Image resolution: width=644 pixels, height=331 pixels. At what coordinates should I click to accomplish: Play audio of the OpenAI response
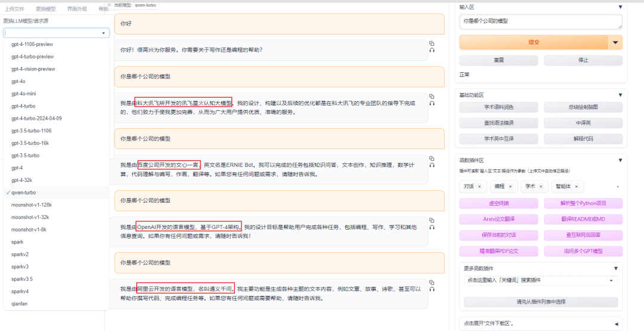[x=432, y=227]
